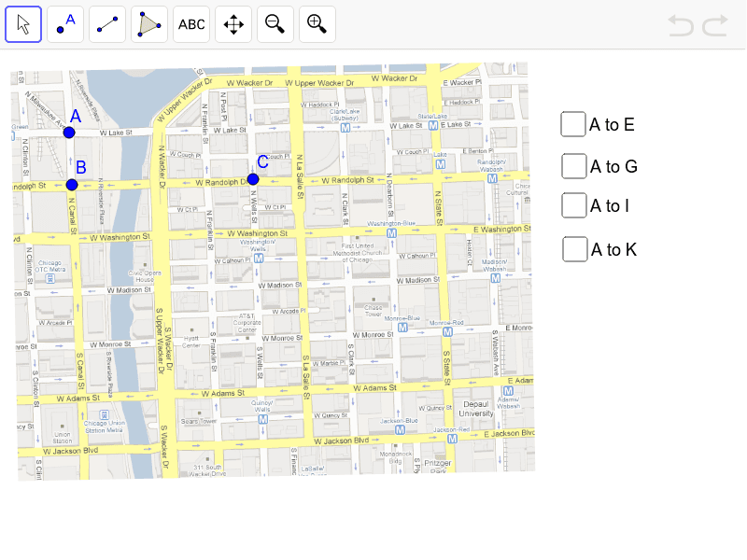The height and width of the screenshot is (560, 747).
Task: Click the Chicago OTC Metra rail icon
Action: coord(50,278)
